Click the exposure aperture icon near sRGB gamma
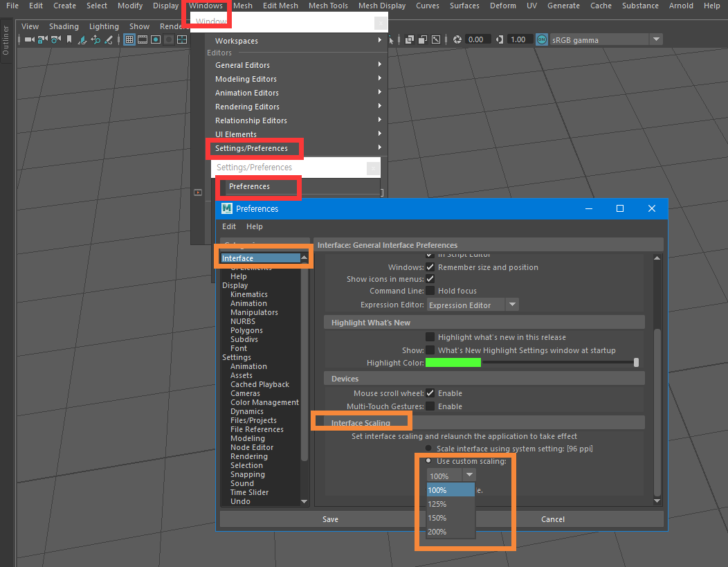 (x=457, y=39)
